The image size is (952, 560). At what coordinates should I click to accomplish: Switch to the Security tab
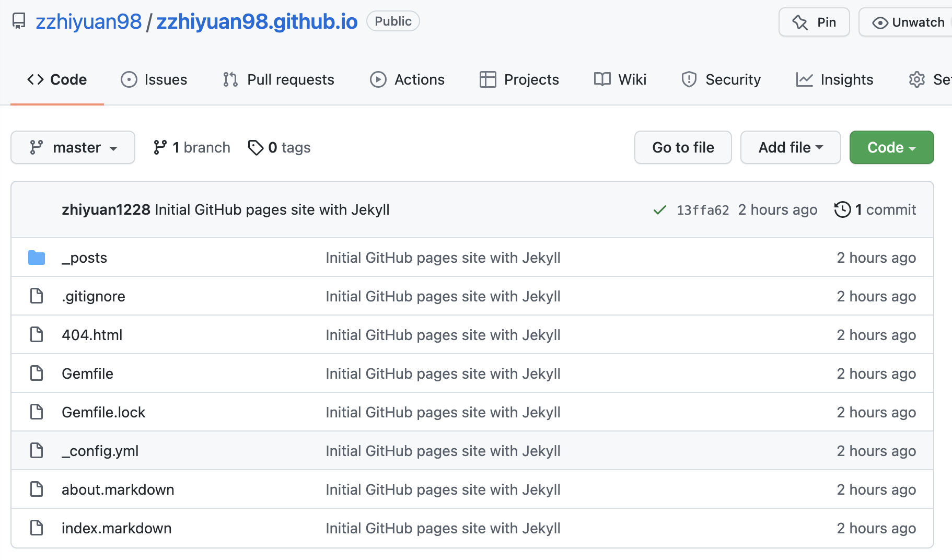pos(721,79)
